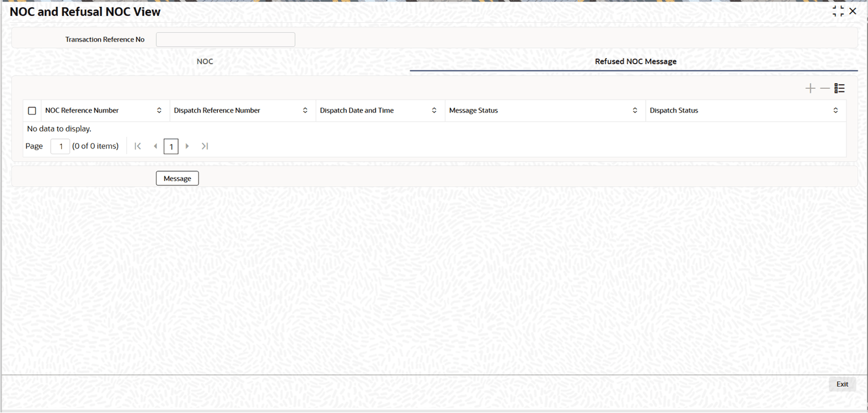Jump to first page using pagination icon

coord(138,146)
